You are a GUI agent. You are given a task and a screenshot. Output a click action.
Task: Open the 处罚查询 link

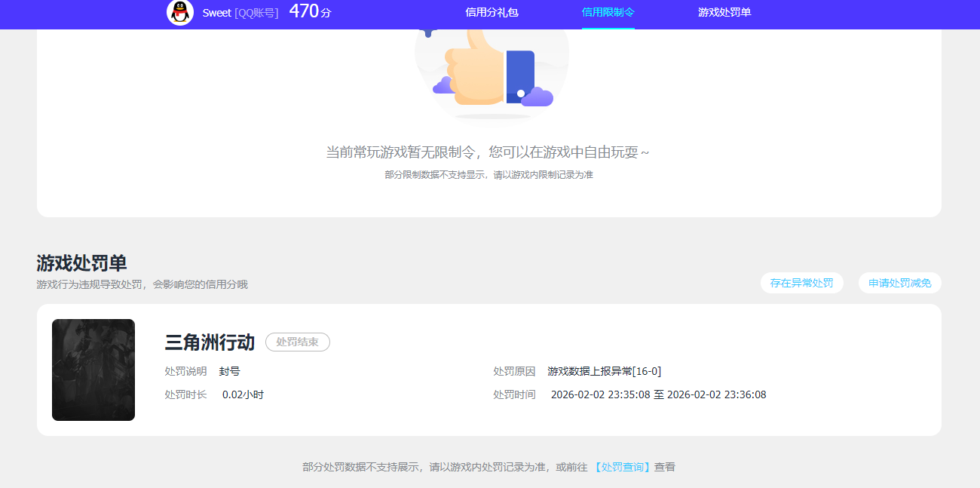click(621, 467)
